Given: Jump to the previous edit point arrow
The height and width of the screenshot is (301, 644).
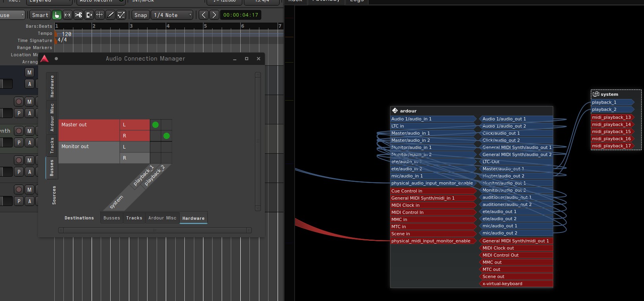Looking at the screenshot, I should point(203,15).
